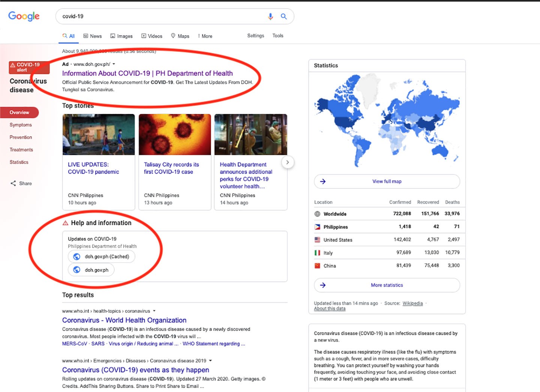
Task: Click the Wikipedia source link
Action: [412, 303]
